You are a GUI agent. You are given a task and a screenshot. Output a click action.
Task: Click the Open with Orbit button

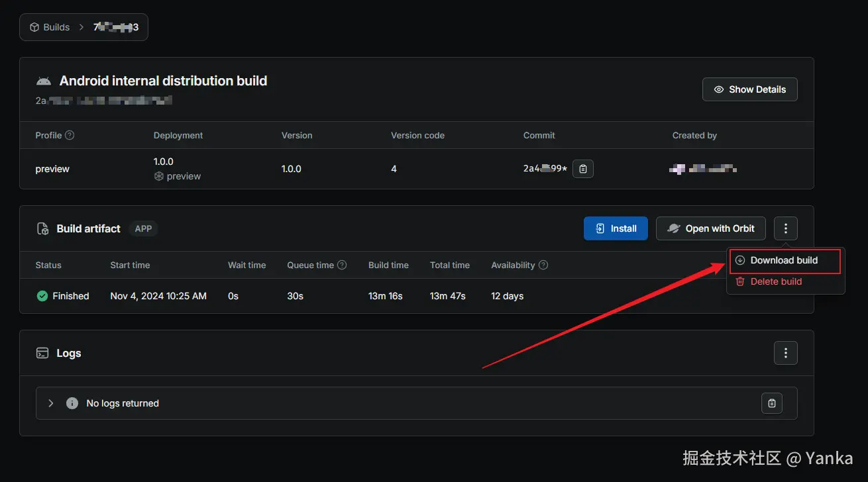click(710, 228)
